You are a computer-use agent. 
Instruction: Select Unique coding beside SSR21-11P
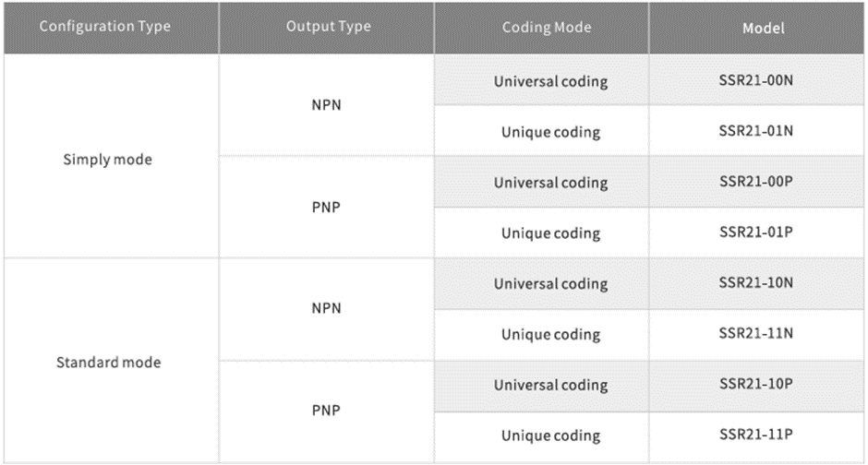tap(550, 435)
